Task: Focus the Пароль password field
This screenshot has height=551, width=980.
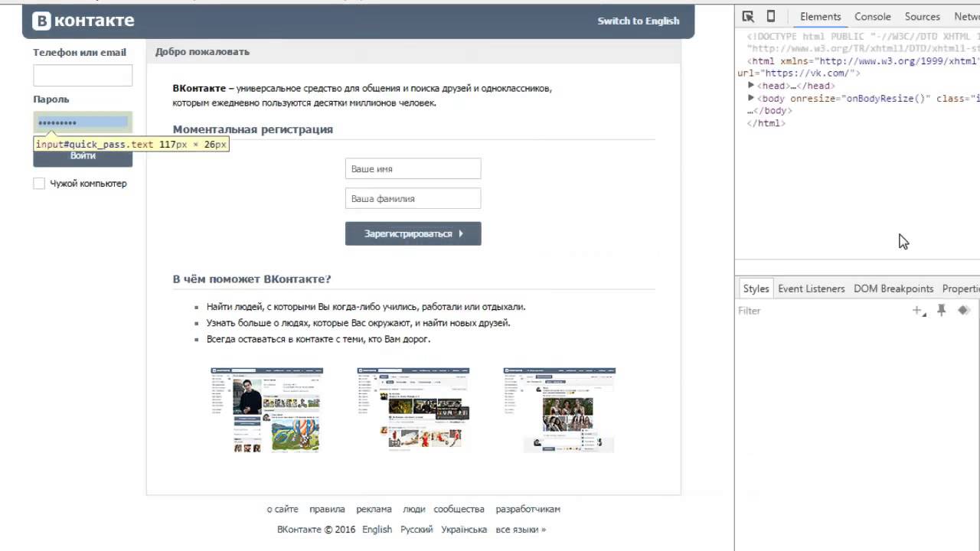Action: (x=83, y=122)
